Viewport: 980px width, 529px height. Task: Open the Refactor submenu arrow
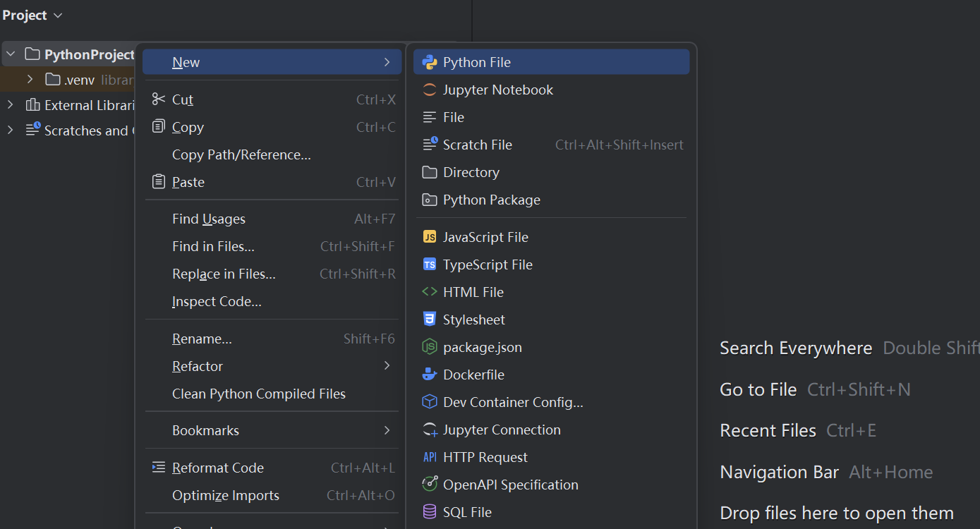pos(387,365)
